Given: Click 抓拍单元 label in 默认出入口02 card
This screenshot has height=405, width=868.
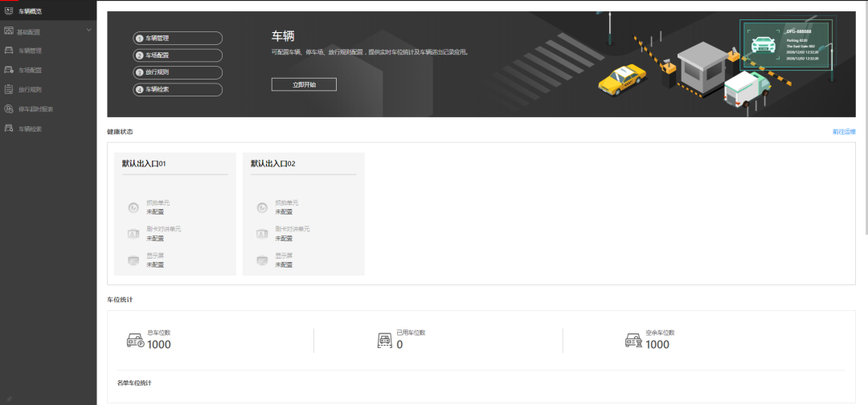Looking at the screenshot, I should click(x=287, y=203).
